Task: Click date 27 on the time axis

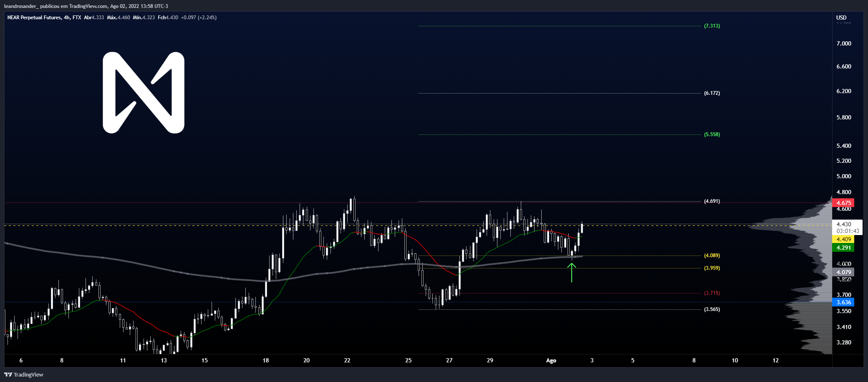Action: [x=449, y=360]
